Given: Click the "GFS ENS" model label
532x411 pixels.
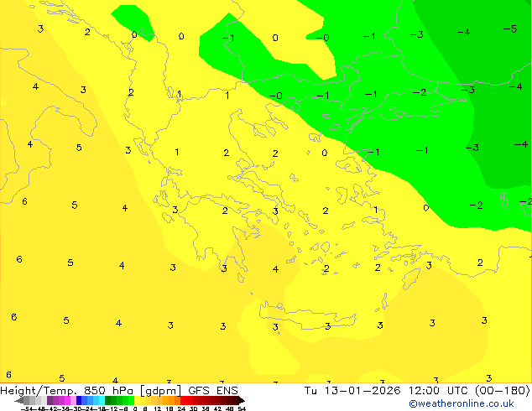Looking at the screenshot, I should coord(213,391).
